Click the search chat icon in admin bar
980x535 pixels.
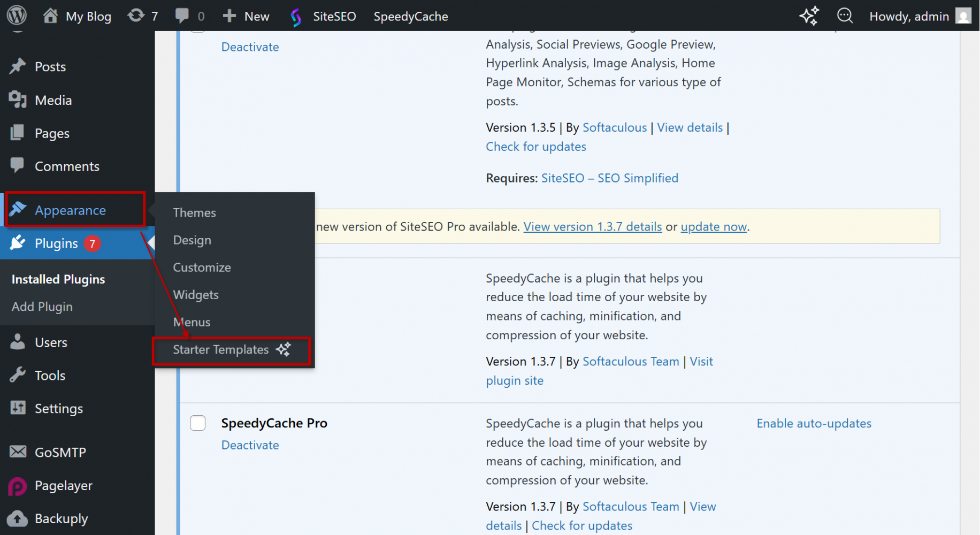click(x=845, y=16)
